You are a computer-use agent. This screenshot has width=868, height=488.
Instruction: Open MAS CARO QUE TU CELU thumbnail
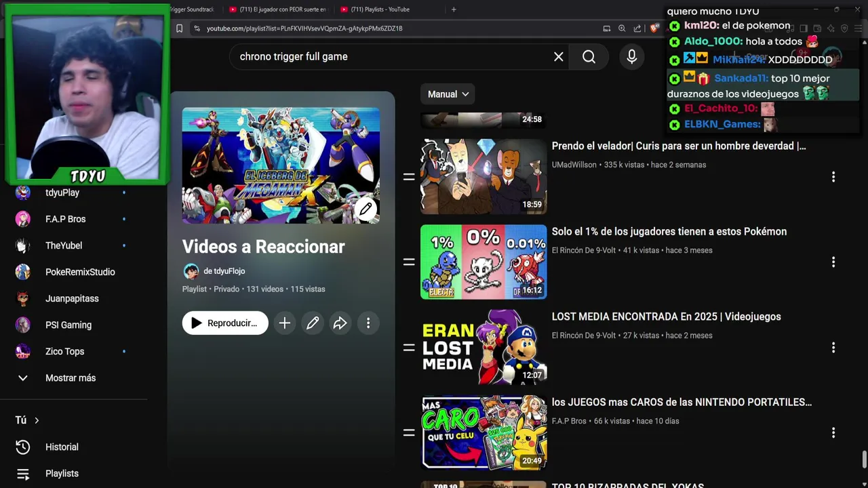pyautogui.click(x=484, y=433)
